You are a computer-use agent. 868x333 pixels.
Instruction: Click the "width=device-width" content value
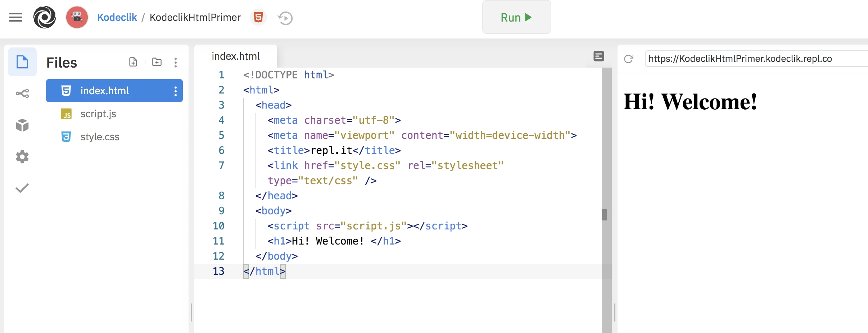point(510,135)
